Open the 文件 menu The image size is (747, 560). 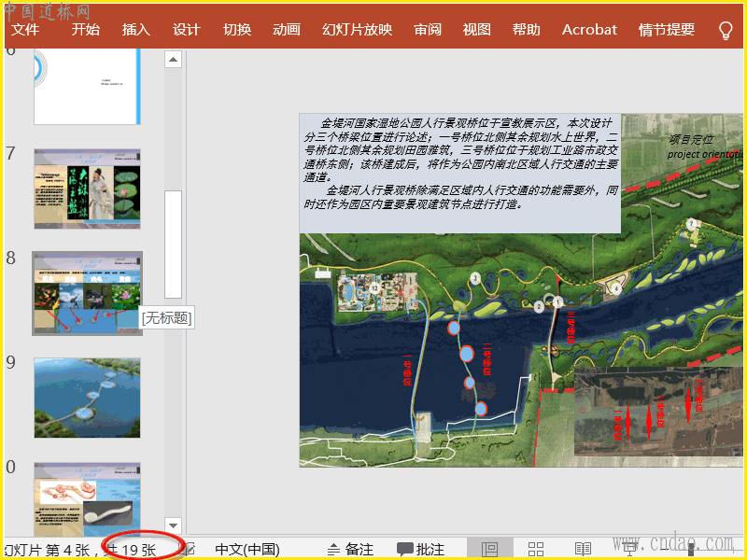25,30
